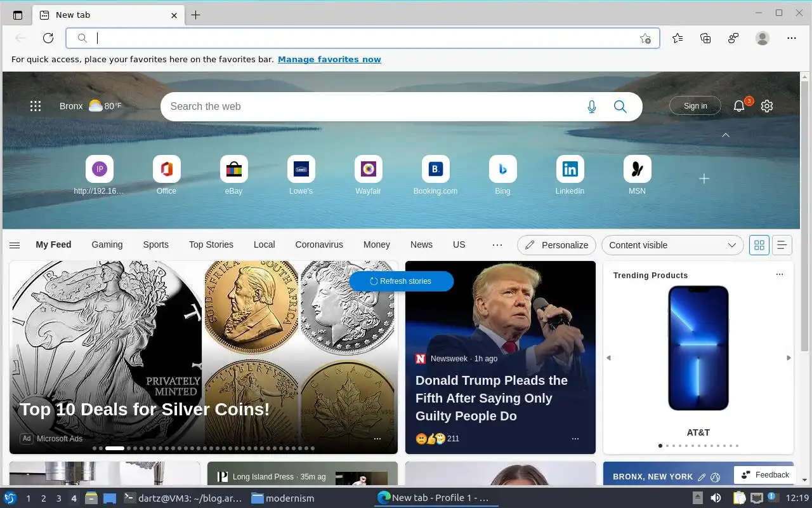Open Bronx 80°F weather widget

(91, 106)
